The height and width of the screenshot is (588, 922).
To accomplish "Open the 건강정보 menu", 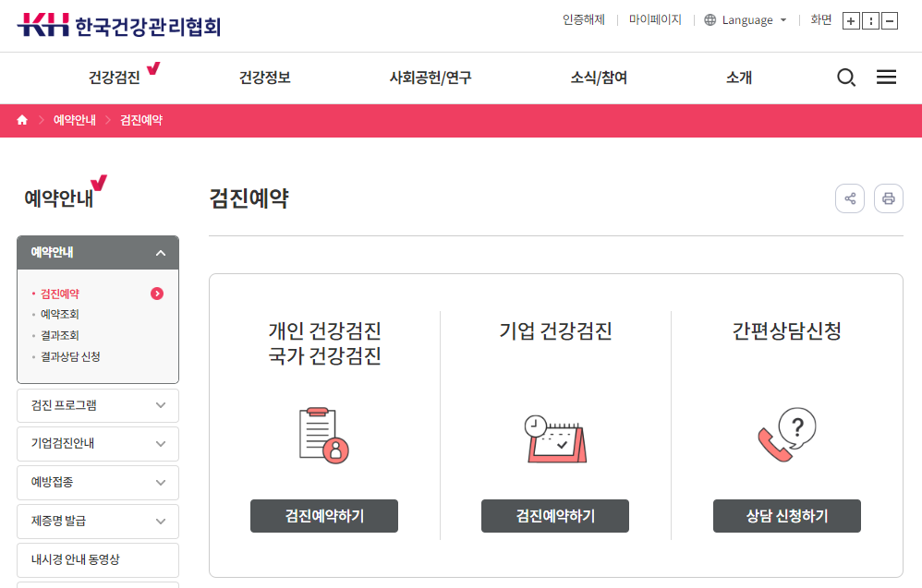I will pos(266,78).
